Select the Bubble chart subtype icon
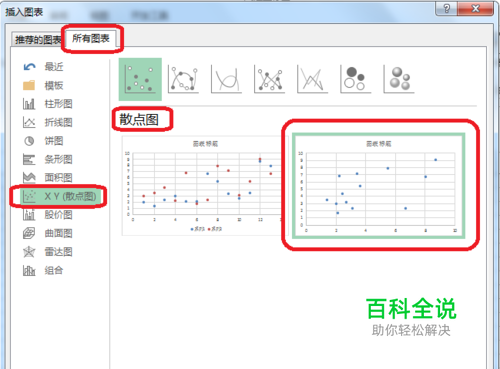This screenshot has width=500, height=369. tap(355, 79)
